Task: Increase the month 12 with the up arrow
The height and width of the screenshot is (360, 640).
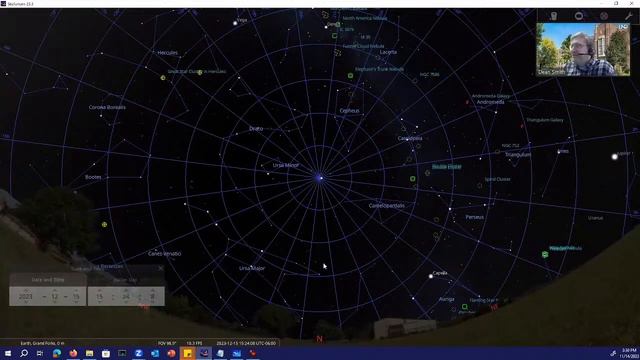Action: point(55,290)
